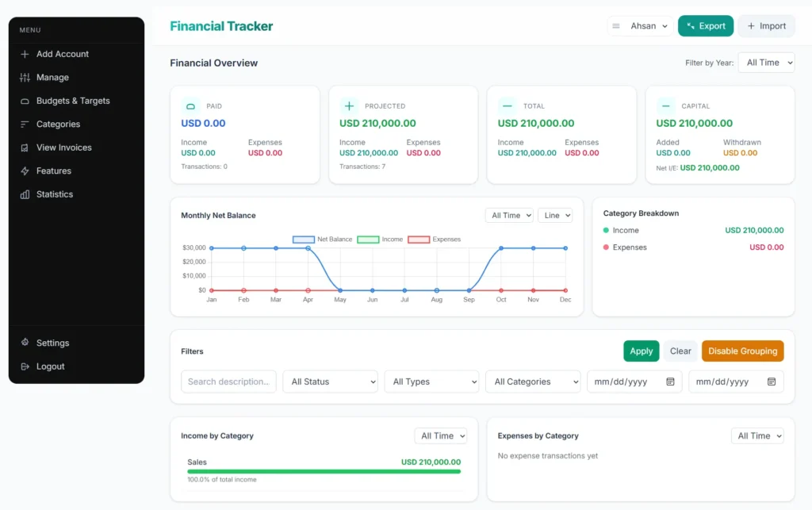Click the Logout icon in the sidebar

tap(26, 366)
